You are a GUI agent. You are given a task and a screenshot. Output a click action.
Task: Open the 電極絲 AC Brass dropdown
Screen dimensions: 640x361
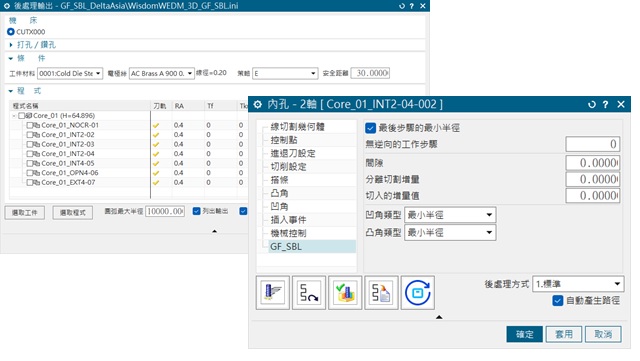click(162, 74)
